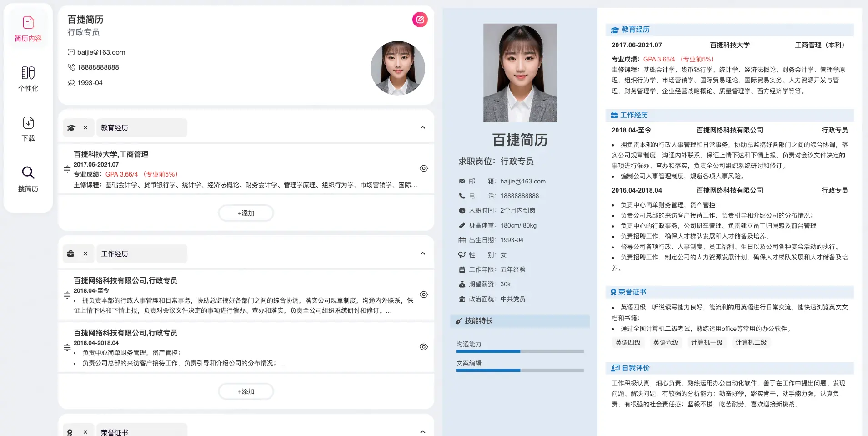Click the 沟通能力 skill progress bar
The image size is (868, 436).
[x=520, y=351]
